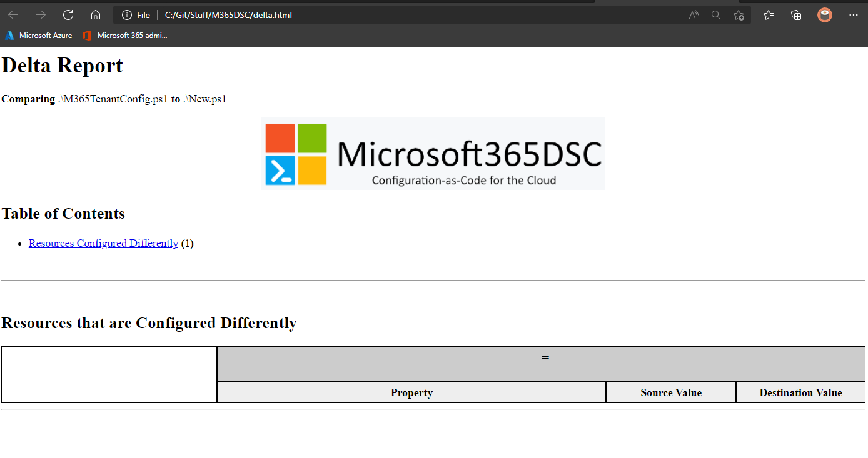Click the Destination Value column header
The image size is (868, 458).
(x=800, y=392)
